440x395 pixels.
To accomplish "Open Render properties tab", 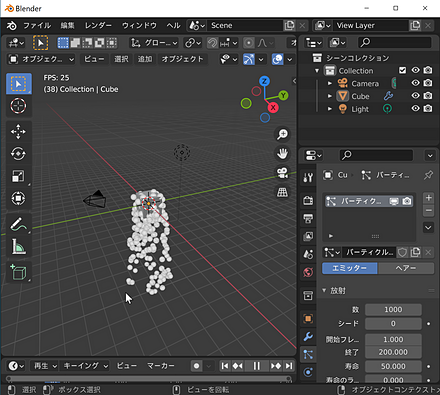I will click(308, 200).
